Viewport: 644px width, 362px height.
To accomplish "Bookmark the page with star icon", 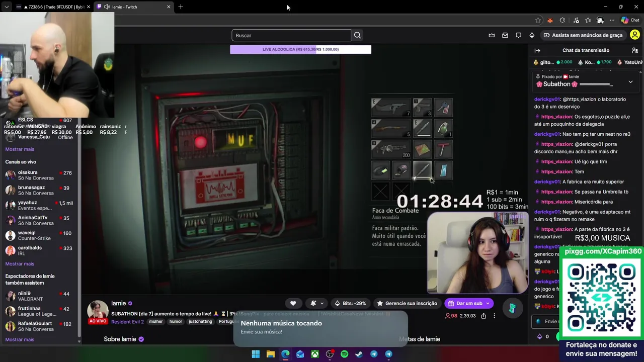I will pos(538,20).
